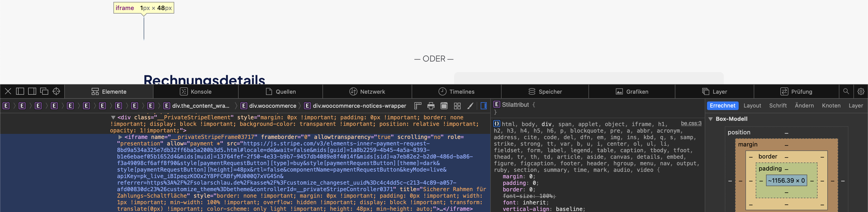Expand the iframe __privateStripeFrame node

point(120,137)
